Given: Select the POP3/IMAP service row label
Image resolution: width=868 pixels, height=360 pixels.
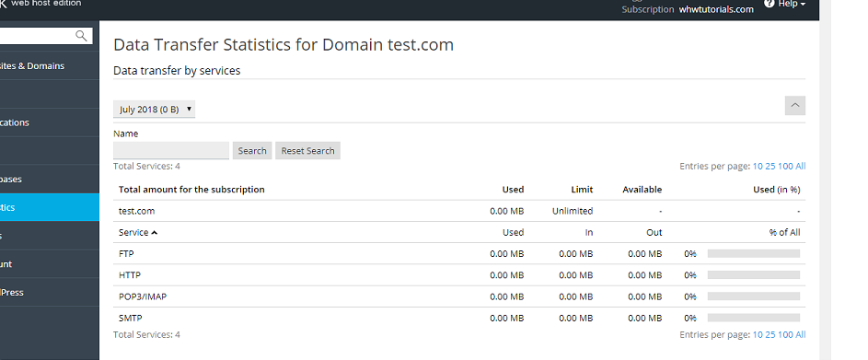Looking at the screenshot, I should coord(143,296).
